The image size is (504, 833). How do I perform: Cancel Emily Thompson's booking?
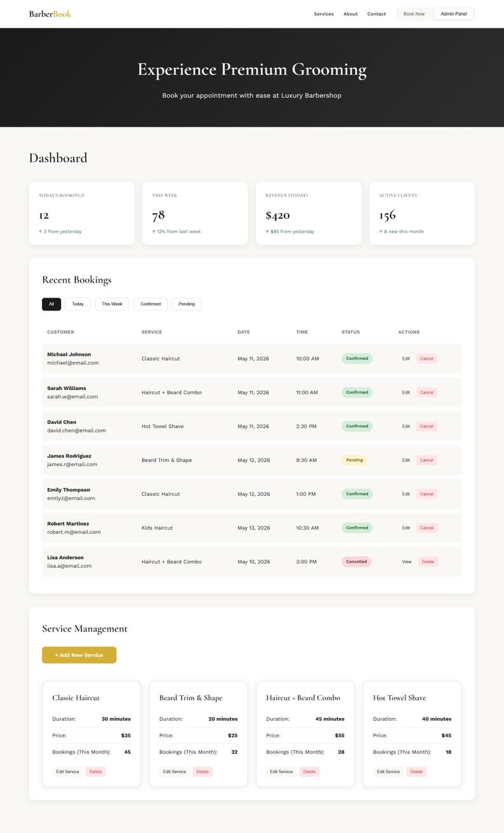427,494
